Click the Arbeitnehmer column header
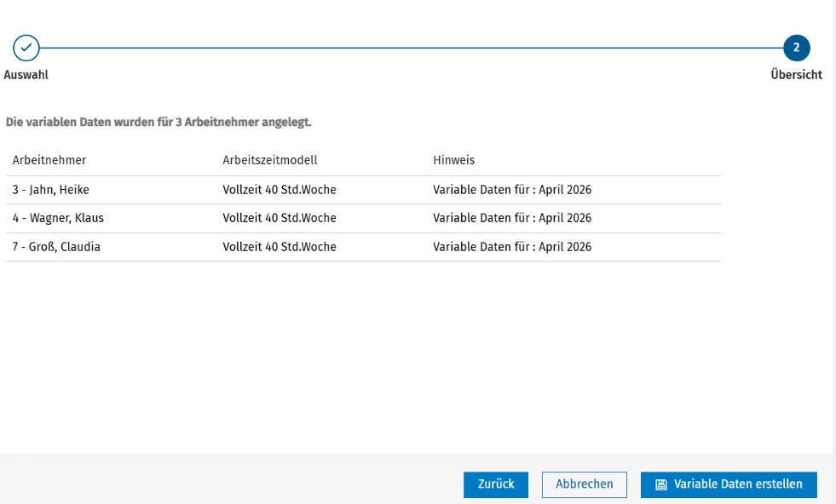The height and width of the screenshot is (504, 836). pyautogui.click(x=49, y=160)
